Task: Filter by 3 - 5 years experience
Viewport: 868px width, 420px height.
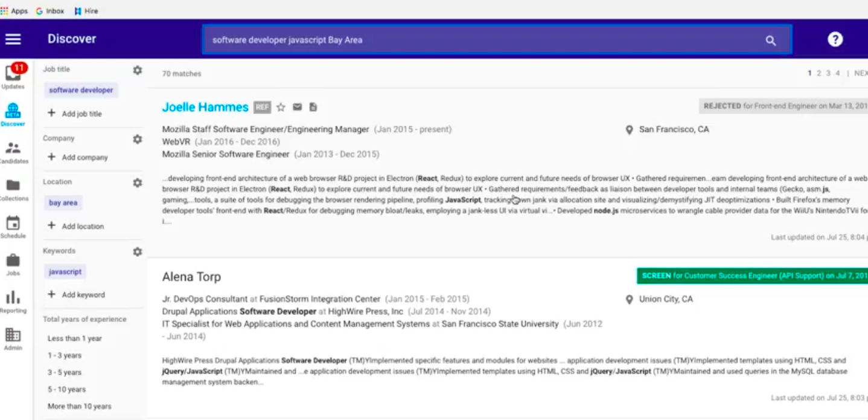Action: click(x=65, y=372)
